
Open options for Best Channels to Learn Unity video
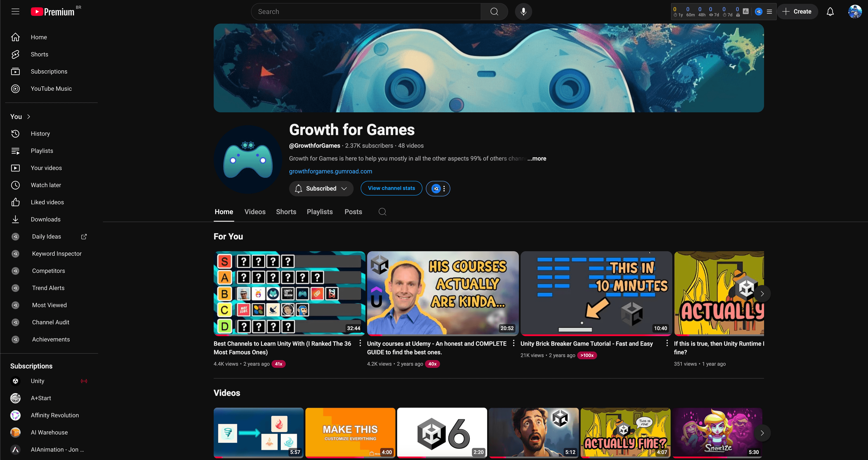pyautogui.click(x=360, y=343)
